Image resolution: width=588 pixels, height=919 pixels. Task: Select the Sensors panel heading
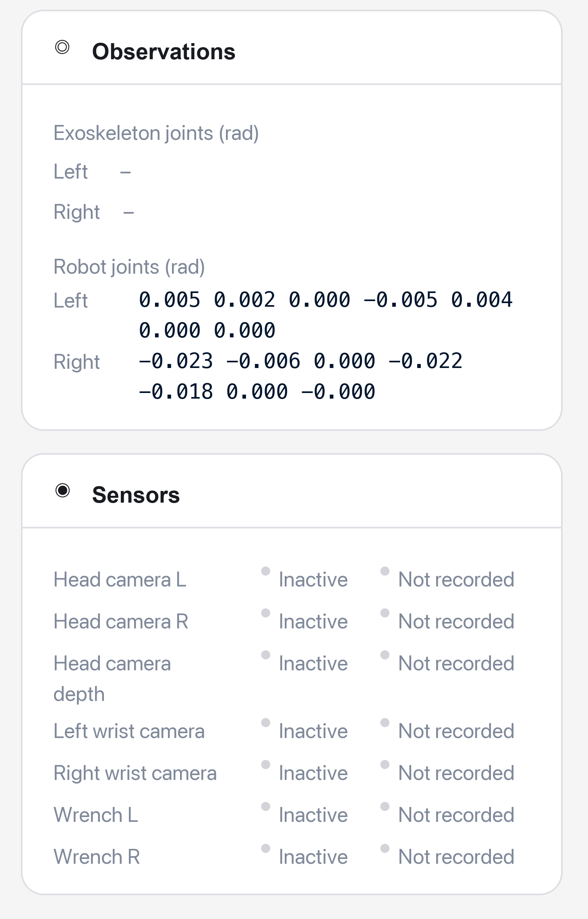[x=136, y=495]
